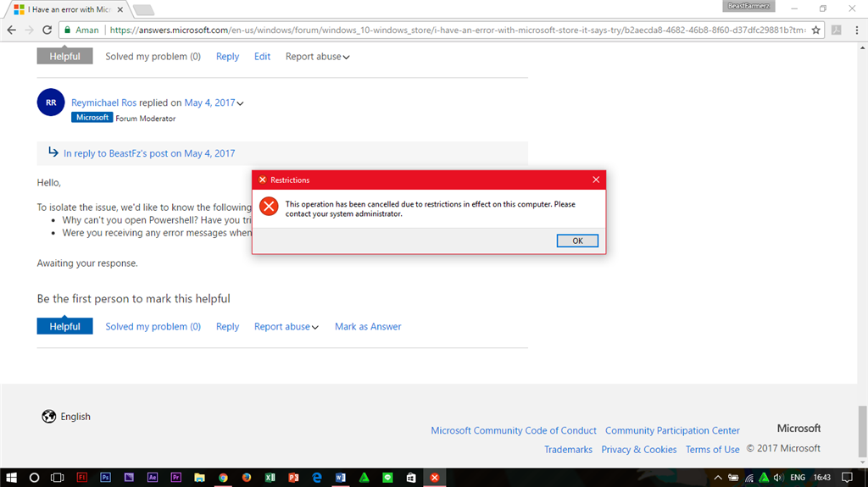Open the Trademarks footer link

coord(569,450)
